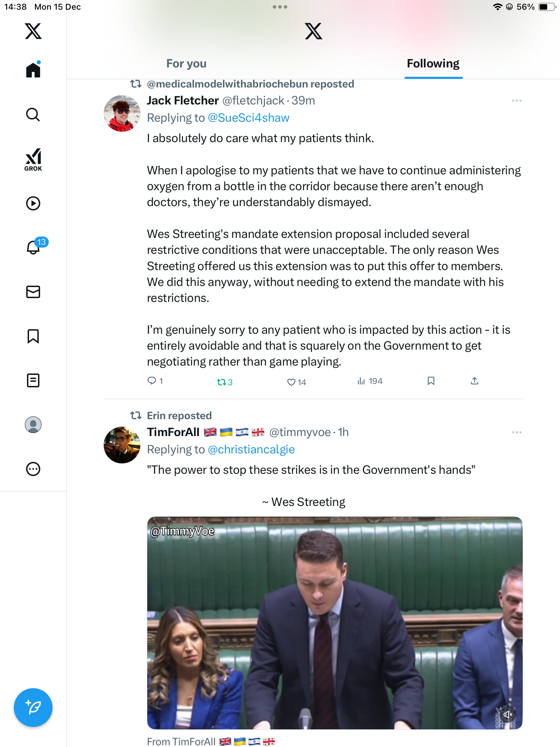Image resolution: width=560 pixels, height=747 pixels.
Task: Open more options on Jack Fletcher's post
Action: pyautogui.click(x=516, y=101)
